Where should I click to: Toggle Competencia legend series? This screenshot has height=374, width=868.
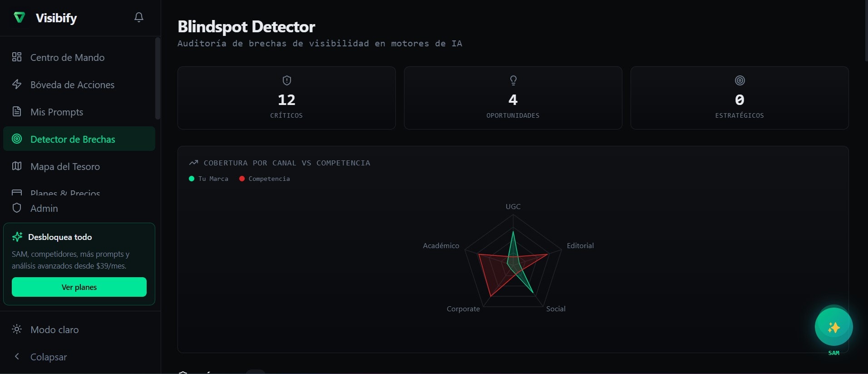(264, 179)
